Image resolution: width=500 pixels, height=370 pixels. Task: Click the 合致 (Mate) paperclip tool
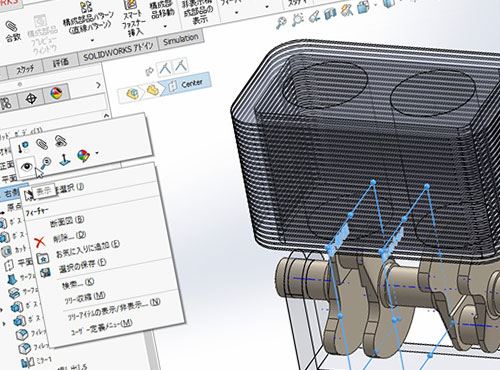tap(13, 32)
